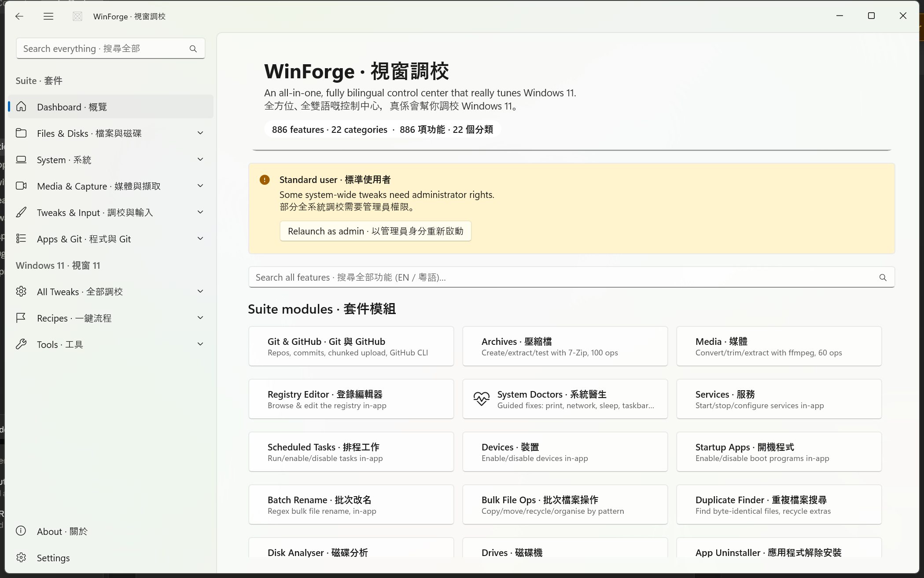Open the Services module card
This screenshot has height=578, width=924.
click(779, 399)
